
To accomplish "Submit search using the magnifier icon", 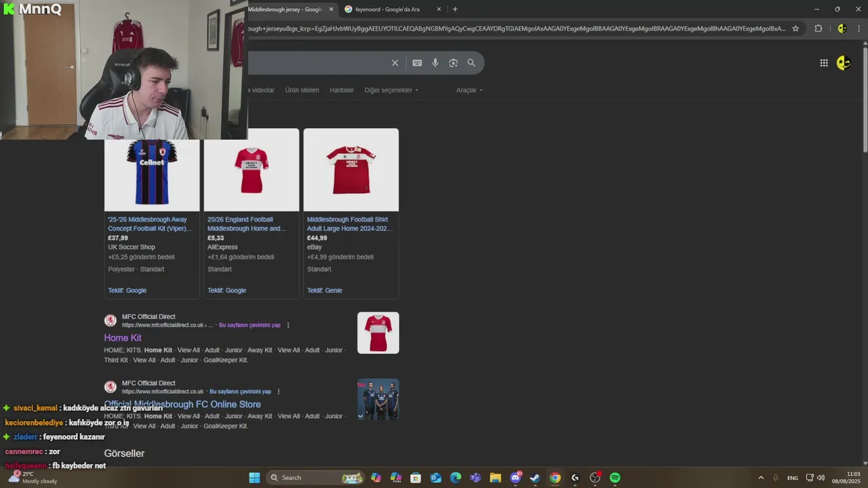I will pyautogui.click(x=471, y=63).
